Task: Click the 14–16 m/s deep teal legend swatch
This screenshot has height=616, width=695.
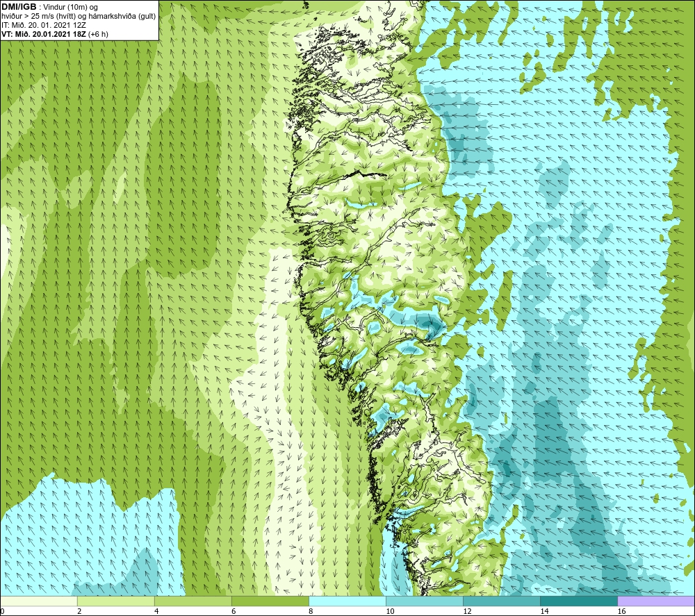Action: (x=579, y=601)
